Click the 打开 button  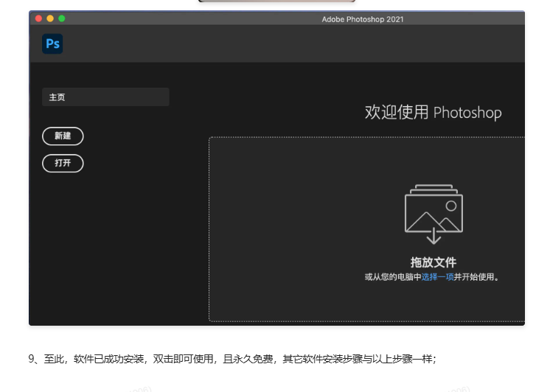point(63,163)
